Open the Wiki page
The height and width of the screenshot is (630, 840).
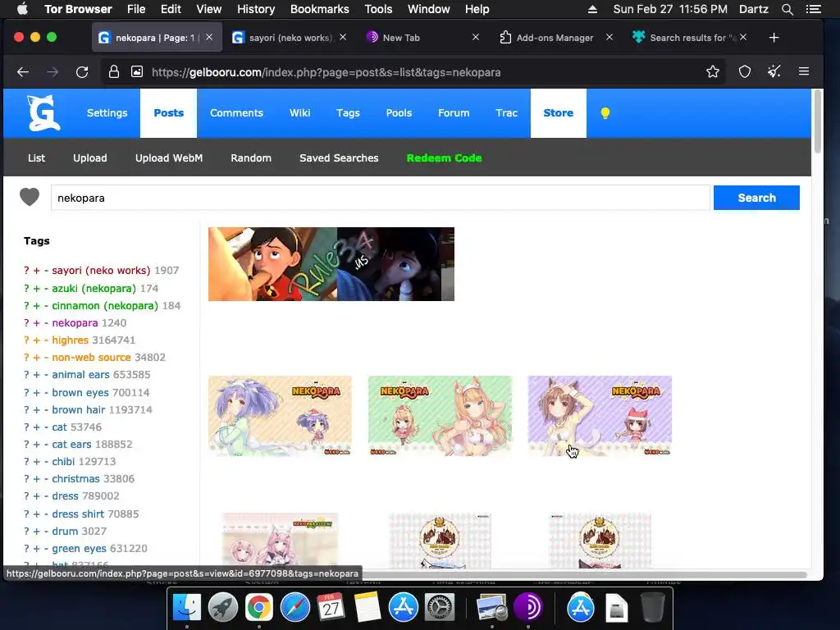coord(300,113)
